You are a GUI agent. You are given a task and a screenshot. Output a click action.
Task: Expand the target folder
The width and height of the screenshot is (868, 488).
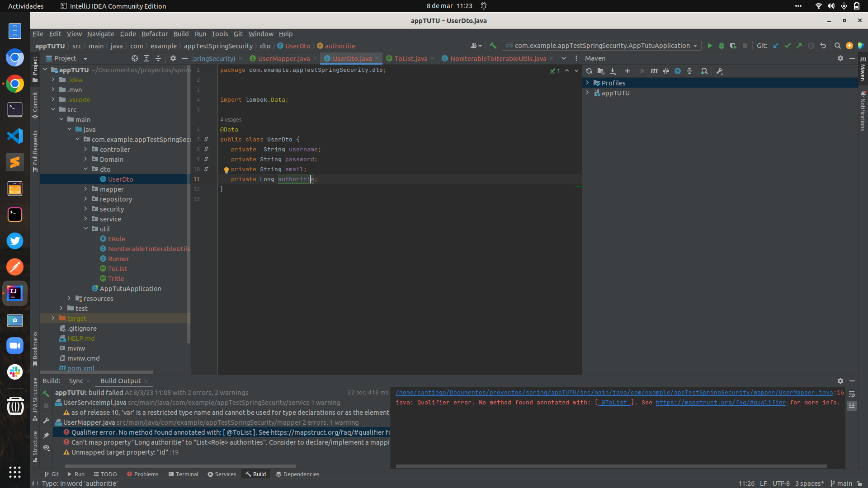click(x=53, y=318)
